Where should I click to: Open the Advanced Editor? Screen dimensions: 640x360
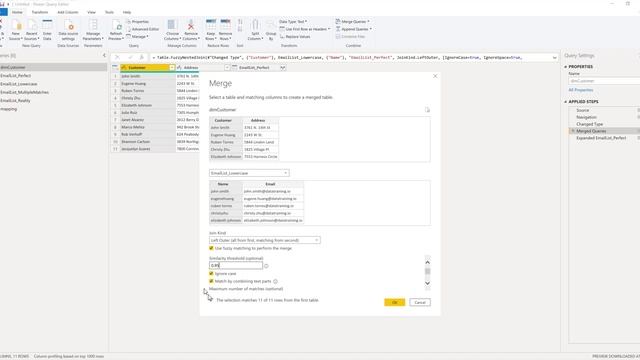coord(142,29)
